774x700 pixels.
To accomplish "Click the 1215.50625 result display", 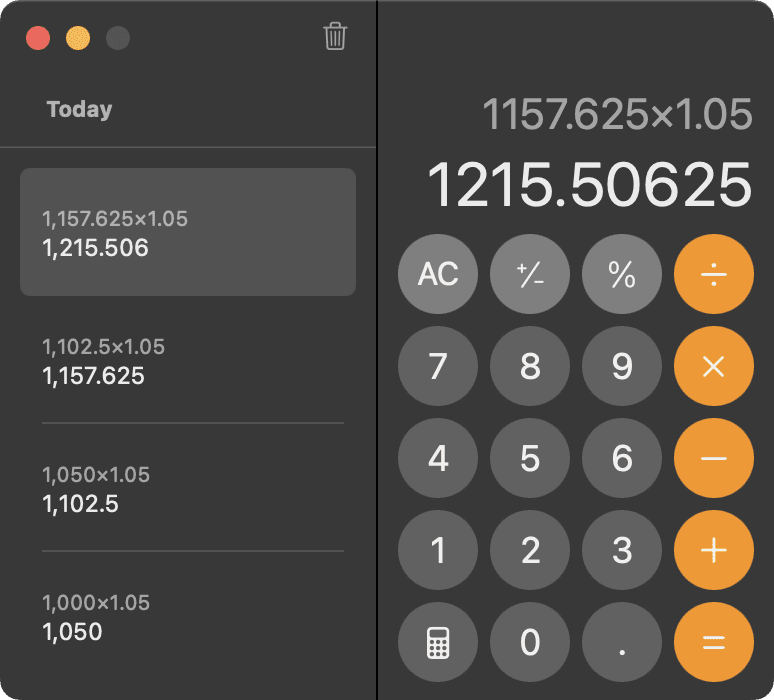I will [589, 185].
